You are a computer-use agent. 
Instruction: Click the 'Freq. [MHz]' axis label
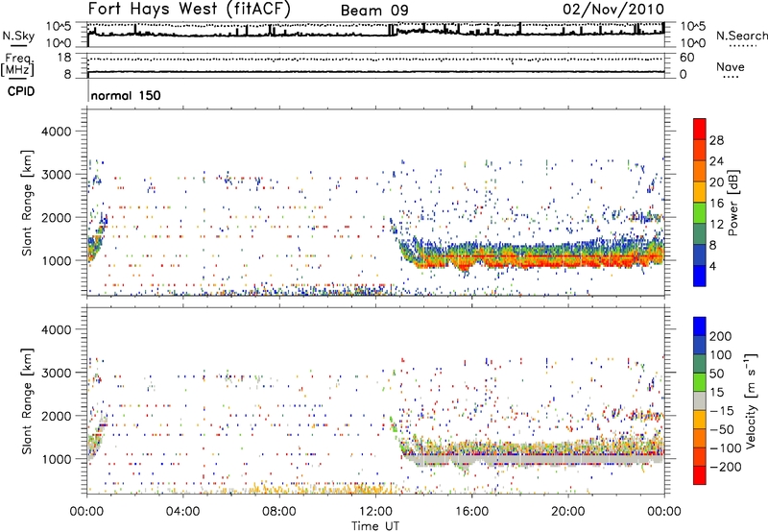tap(18, 65)
